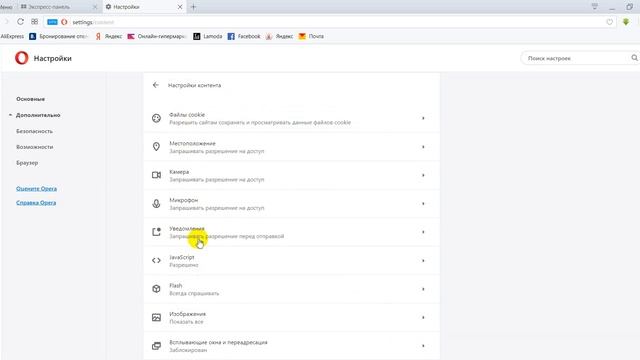Close the Настройки tab
Image resolution: width=640 pixels, height=360 pixels.
click(180, 7)
